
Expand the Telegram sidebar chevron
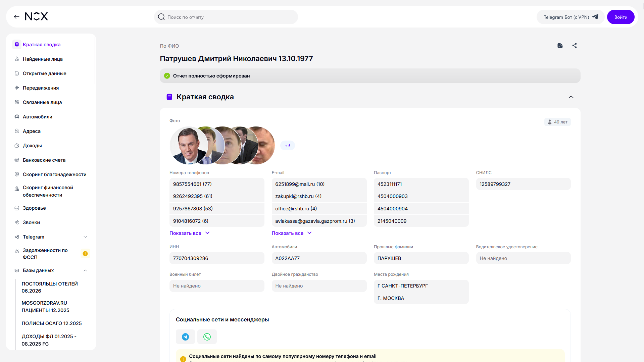(x=85, y=237)
